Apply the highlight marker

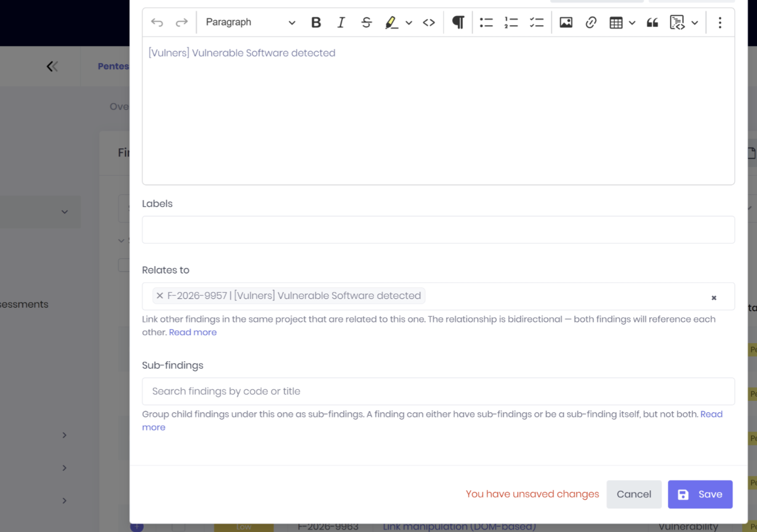(391, 23)
